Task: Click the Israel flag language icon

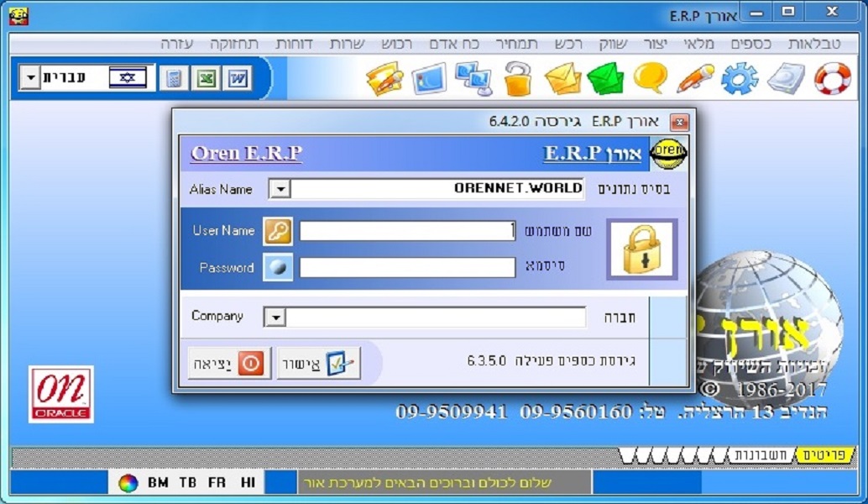Action: [128, 77]
